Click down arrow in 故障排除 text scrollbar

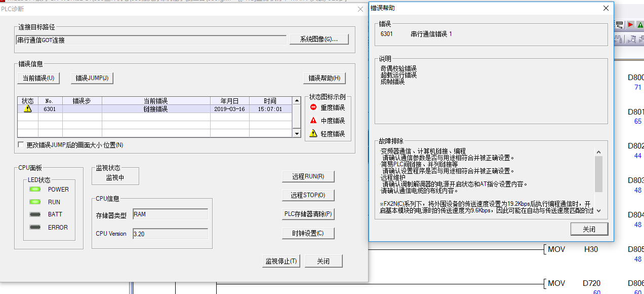pos(598,210)
